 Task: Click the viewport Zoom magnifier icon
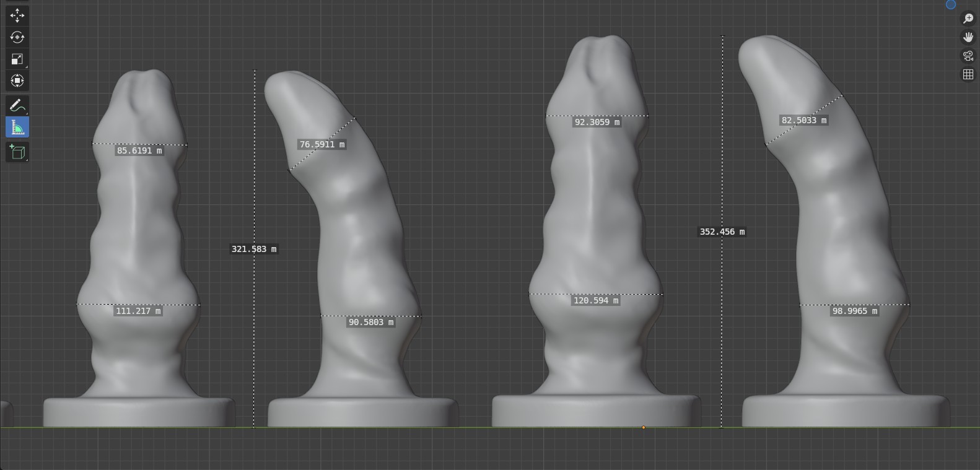[x=968, y=19]
